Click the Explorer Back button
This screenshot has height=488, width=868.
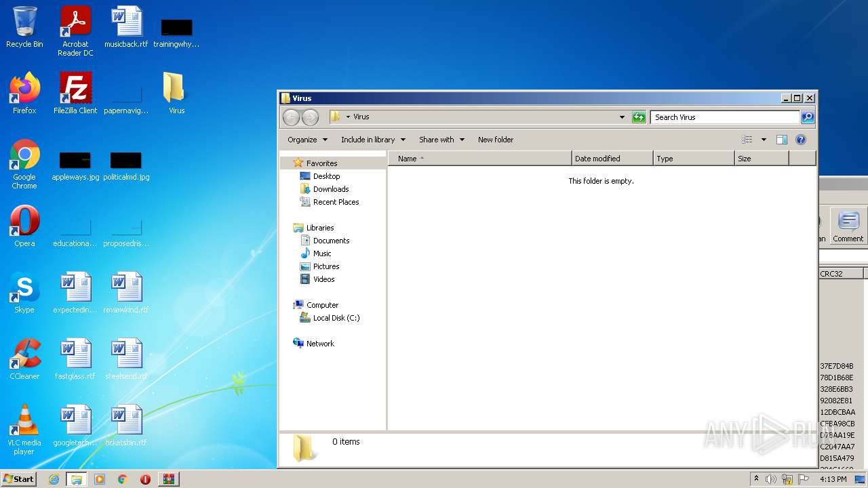[x=291, y=117]
